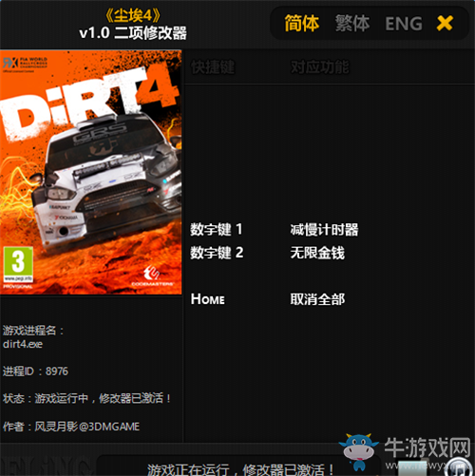
Task: Click the 游戏进程名 label
Action: click(33, 331)
